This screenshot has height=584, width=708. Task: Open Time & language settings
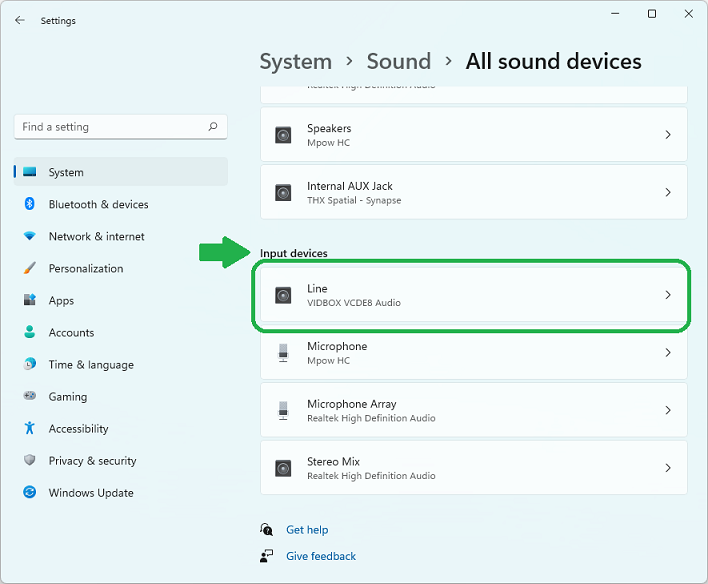[121, 364]
